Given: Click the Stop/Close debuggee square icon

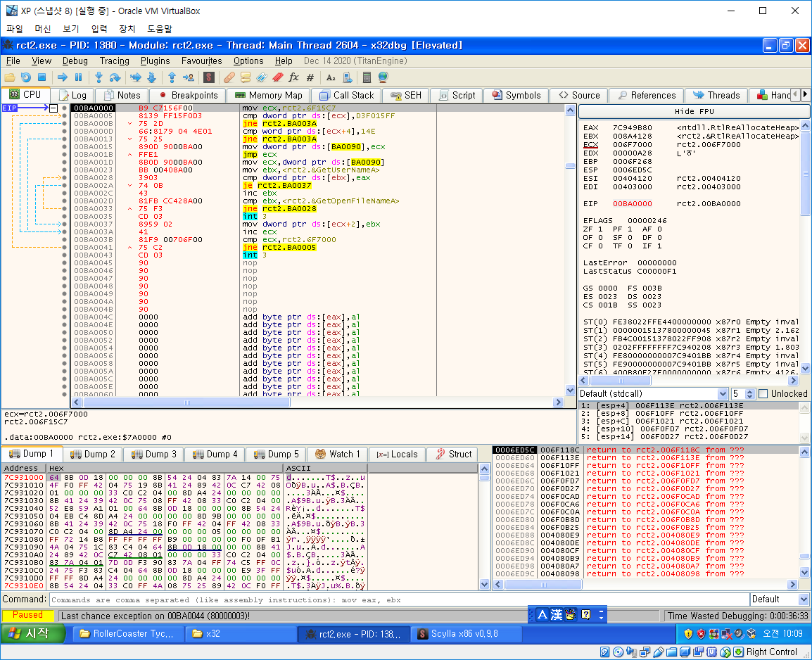Looking at the screenshot, I should pyautogui.click(x=42, y=77).
